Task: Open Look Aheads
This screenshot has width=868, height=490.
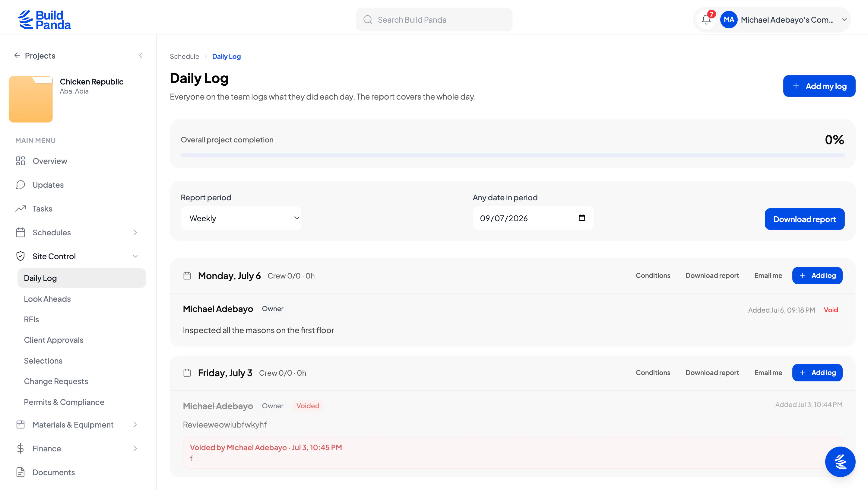Action: tap(47, 299)
